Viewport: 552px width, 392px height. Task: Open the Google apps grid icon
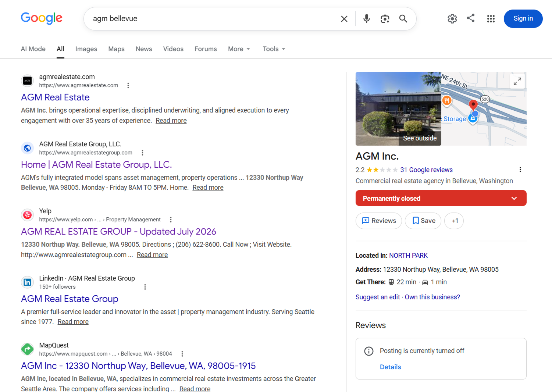coord(491,19)
